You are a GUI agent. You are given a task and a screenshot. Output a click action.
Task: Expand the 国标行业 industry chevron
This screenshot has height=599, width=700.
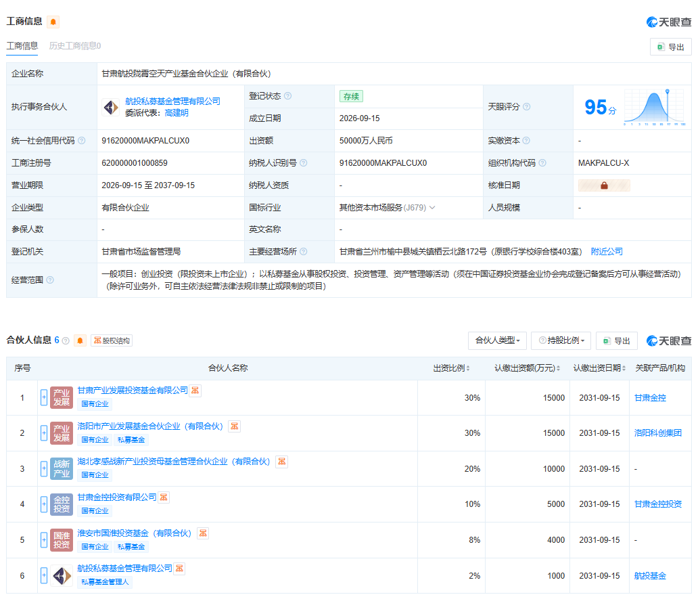coord(432,208)
